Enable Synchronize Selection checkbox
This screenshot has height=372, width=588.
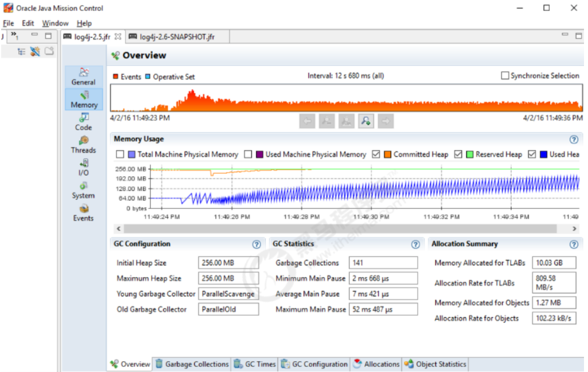coord(505,76)
